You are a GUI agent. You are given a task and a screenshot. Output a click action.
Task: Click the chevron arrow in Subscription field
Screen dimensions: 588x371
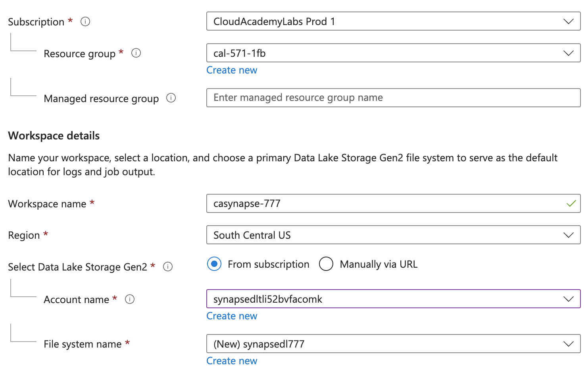coord(569,21)
